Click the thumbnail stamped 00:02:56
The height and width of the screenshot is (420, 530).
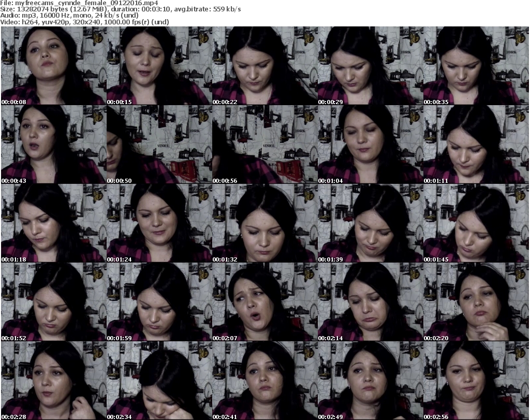click(x=476, y=381)
